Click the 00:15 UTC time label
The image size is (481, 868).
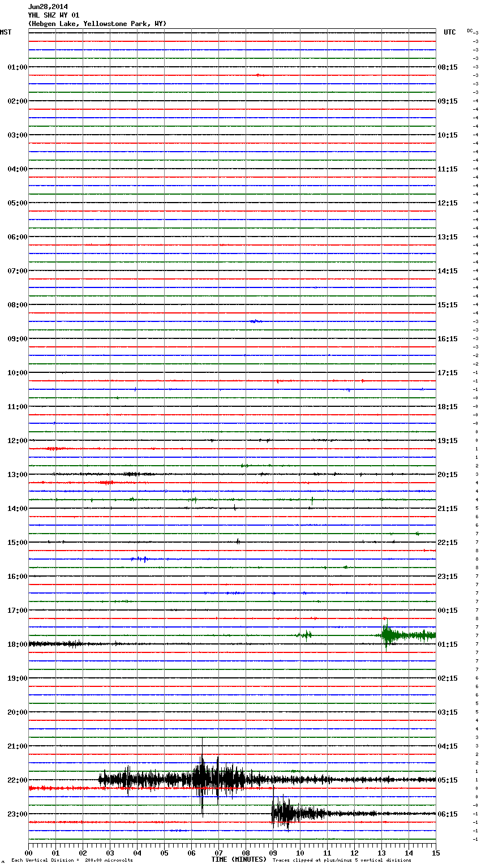point(448,611)
